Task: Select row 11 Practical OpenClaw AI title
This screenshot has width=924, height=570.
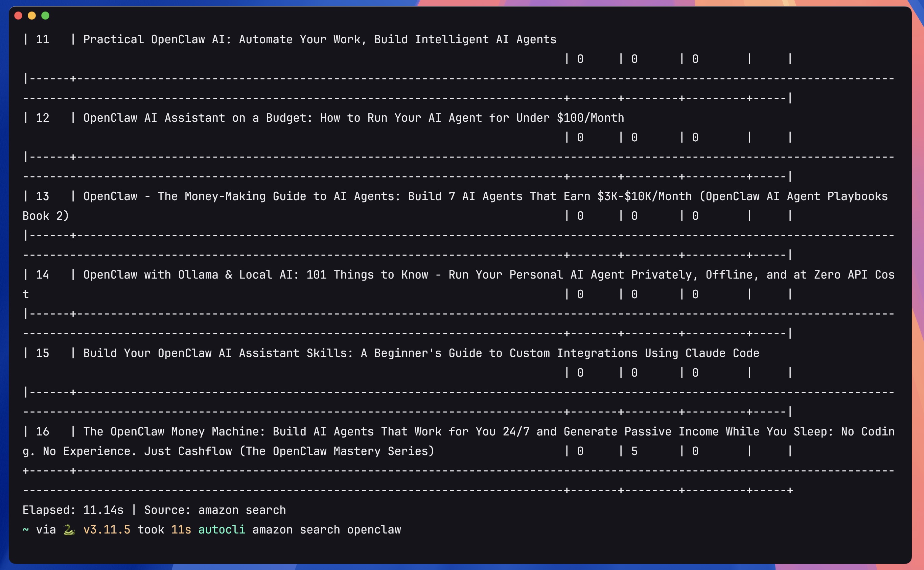Action: 320,39
